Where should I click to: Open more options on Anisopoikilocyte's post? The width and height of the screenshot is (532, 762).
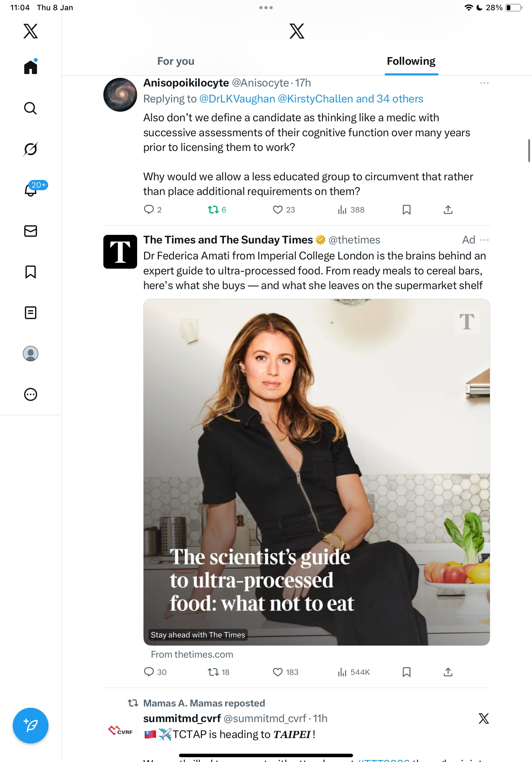click(484, 83)
